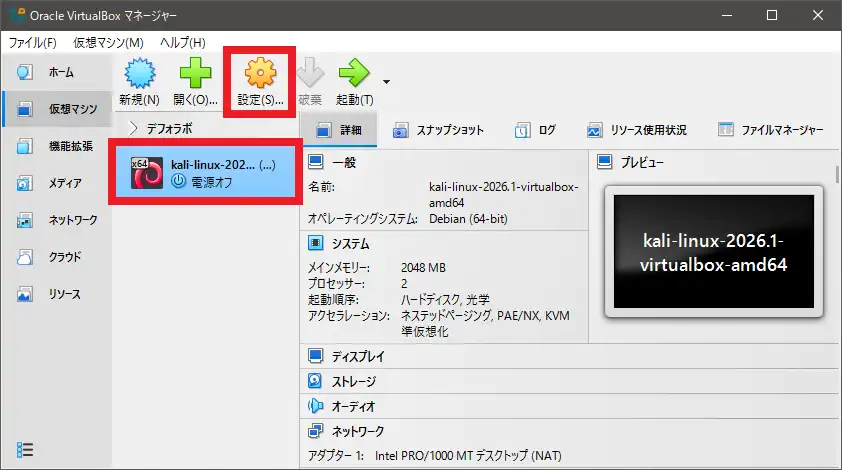The image size is (842, 470).
Task: Open the ヘルプ(H) menu
Action: point(183,42)
